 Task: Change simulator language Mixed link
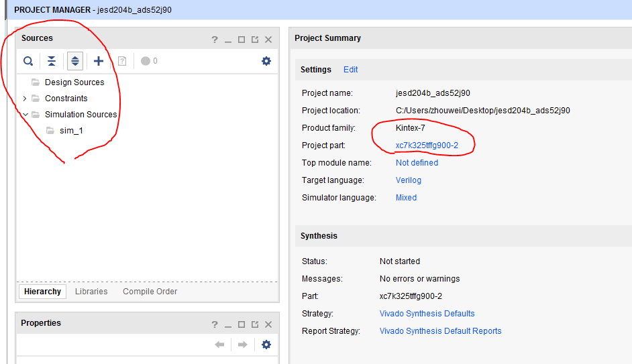[406, 198]
